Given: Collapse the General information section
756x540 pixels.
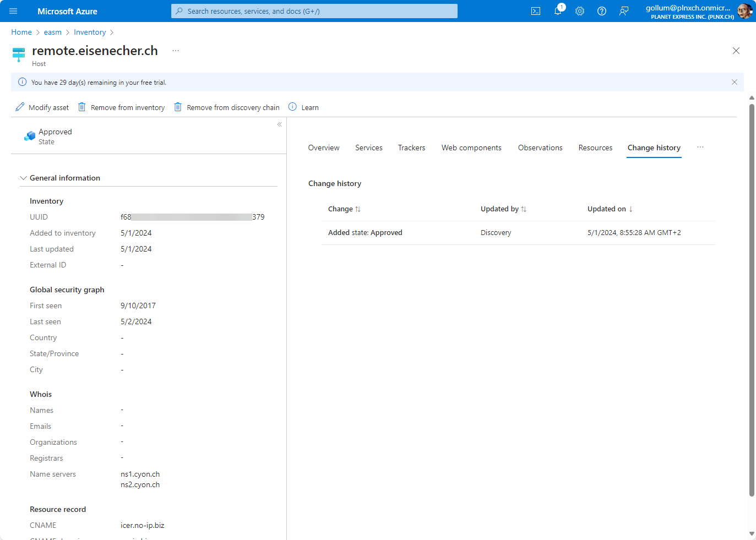Looking at the screenshot, I should [23, 178].
